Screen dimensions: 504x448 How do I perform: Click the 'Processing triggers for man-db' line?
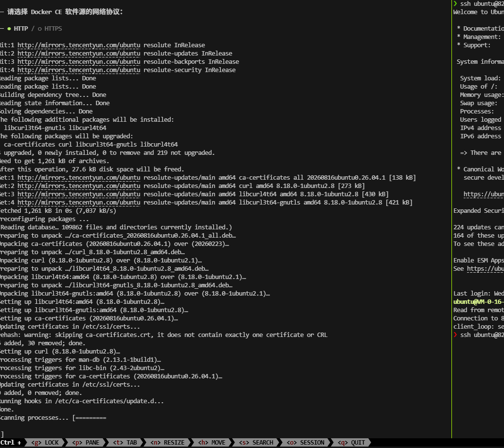tap(80, 360)
